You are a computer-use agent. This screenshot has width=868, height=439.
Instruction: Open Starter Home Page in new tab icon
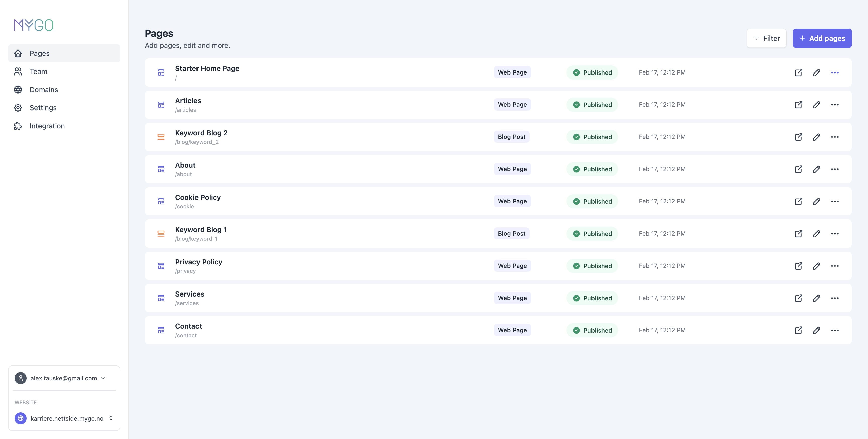[798, 72]
